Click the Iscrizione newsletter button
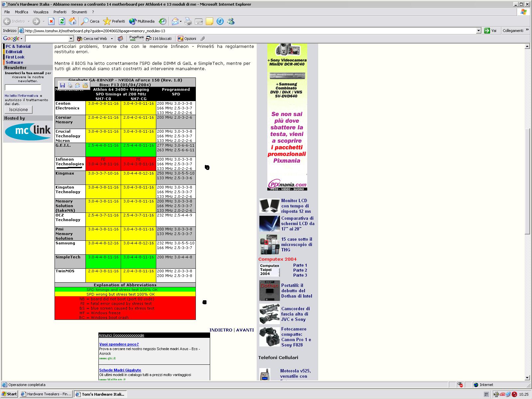Image resolution: width=532 pixels, height=399 pixels. 19,109
